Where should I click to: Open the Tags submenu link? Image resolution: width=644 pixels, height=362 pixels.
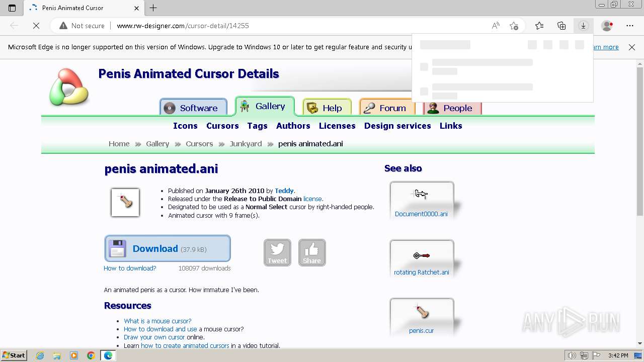[x=257, y=126]
